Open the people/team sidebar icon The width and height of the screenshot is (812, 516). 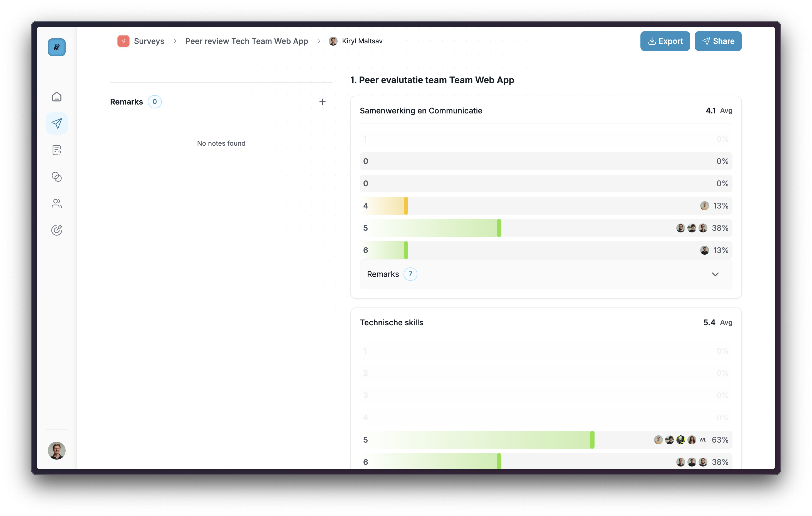click(57, 203)
